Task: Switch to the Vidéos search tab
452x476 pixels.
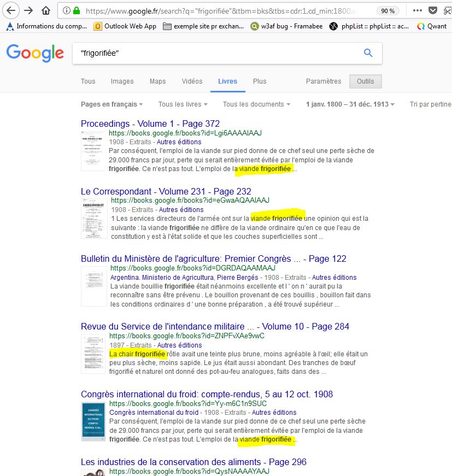Action: pos(192,81)
